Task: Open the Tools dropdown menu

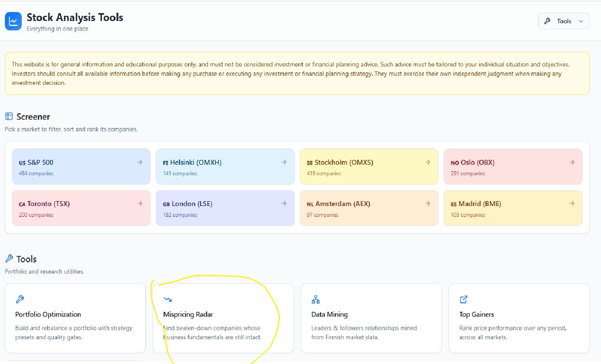Action: (563, 21)
